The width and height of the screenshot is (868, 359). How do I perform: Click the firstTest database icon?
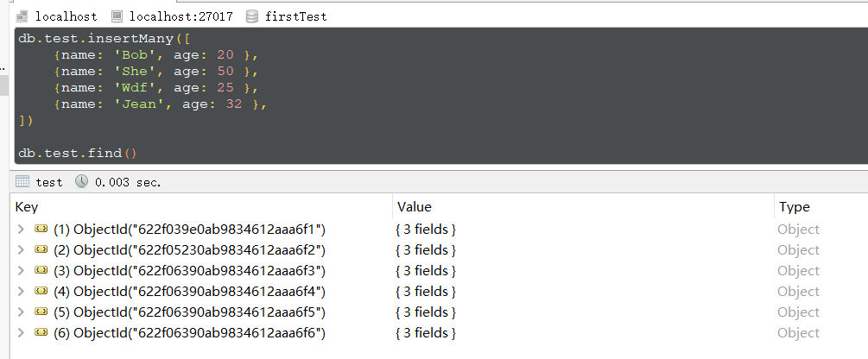252,16
